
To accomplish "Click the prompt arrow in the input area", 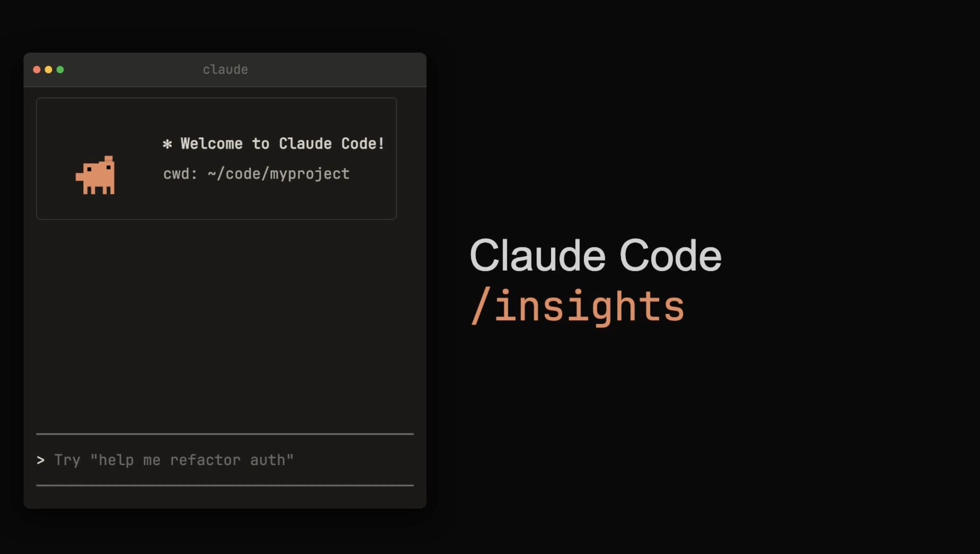I will point(41,460).
